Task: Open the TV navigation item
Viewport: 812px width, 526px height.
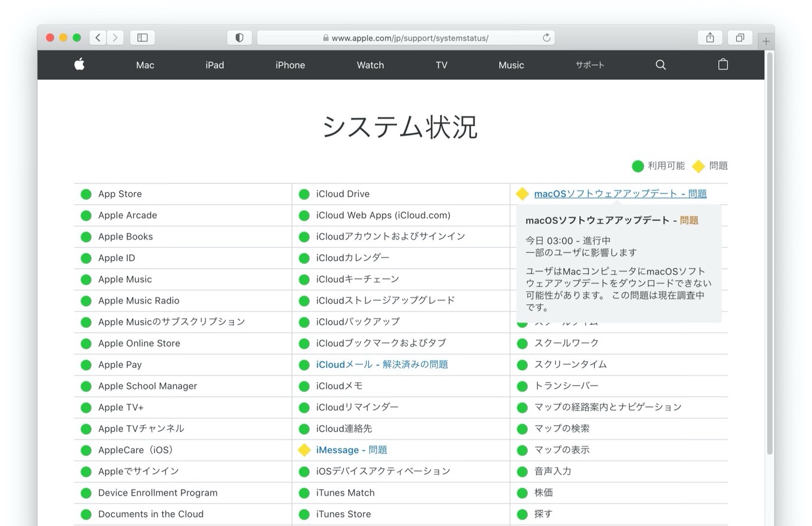Action: (441, 65)
